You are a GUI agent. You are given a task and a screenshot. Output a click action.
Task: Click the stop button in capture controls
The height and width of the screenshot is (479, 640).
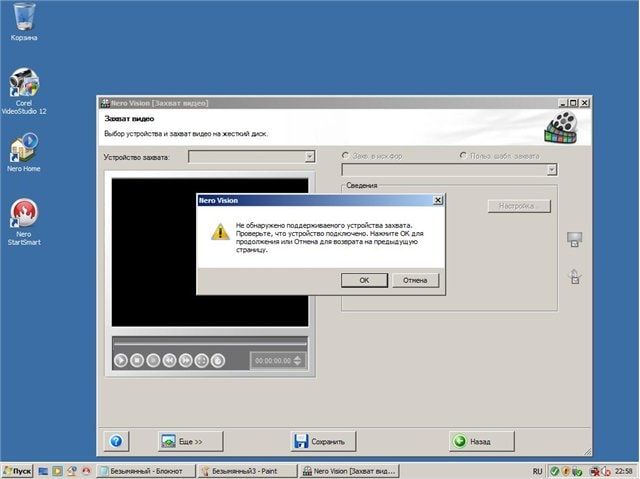pos(137,360)
